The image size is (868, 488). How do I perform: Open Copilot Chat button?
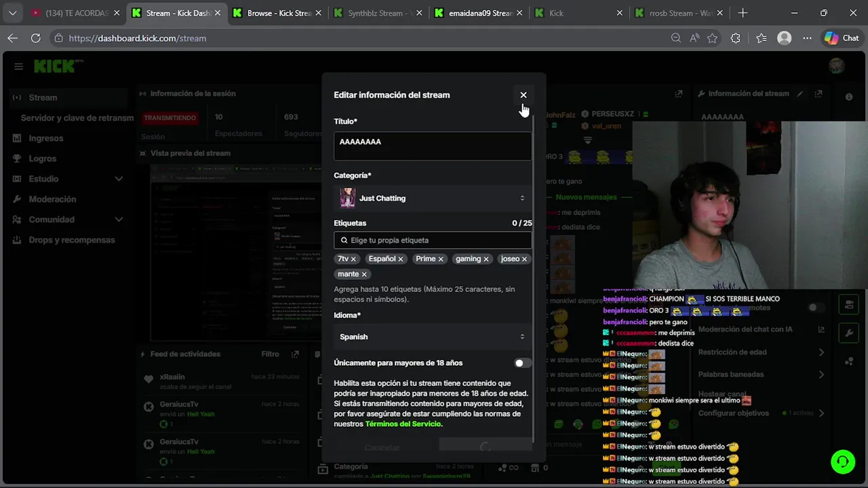click(842, 38)
